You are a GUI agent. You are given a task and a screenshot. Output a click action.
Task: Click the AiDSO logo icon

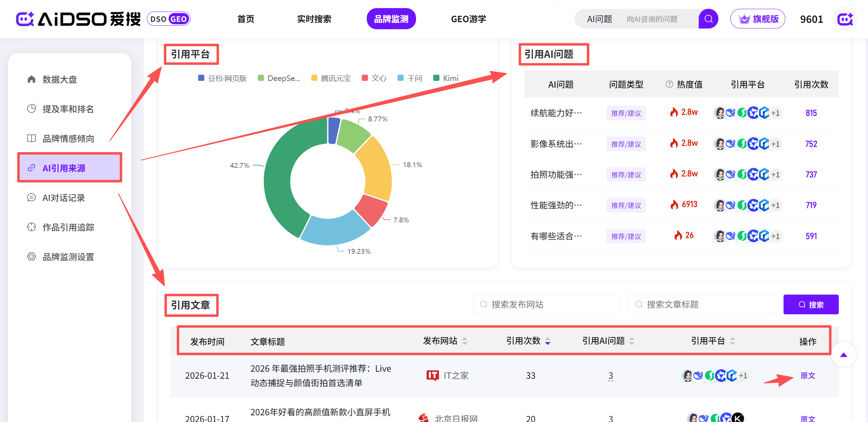(x=25, y=19)
